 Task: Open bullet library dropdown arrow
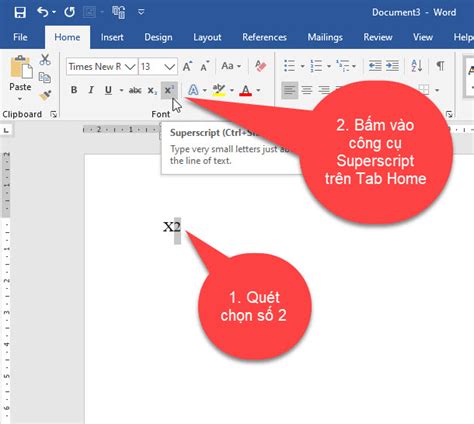pyautogui.click(x=302, y=66)
